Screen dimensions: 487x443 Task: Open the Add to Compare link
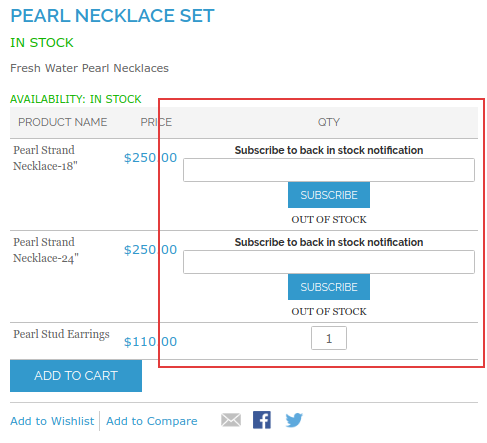tap(152, 421)
